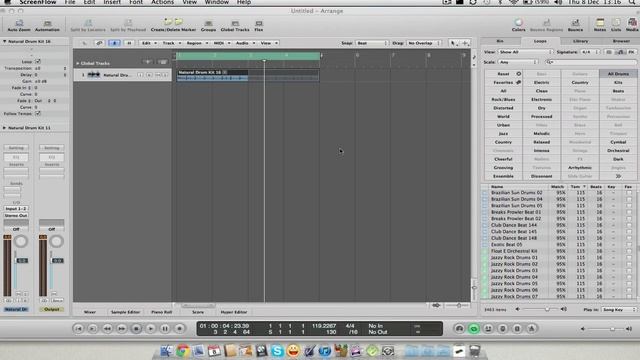The height and width of the screenshot is (360, 640).
Task: Open the Play in Song Key dropdown
Action: click(619, 310)
